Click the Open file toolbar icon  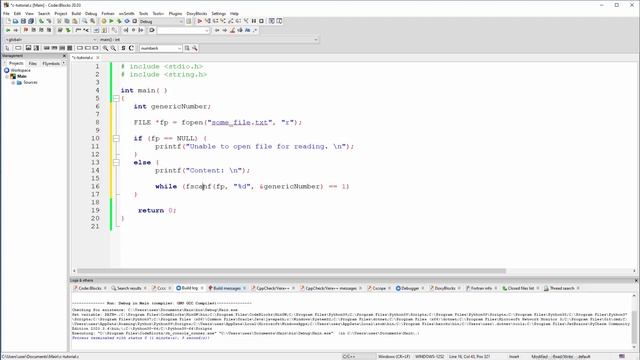coord(16,21)
